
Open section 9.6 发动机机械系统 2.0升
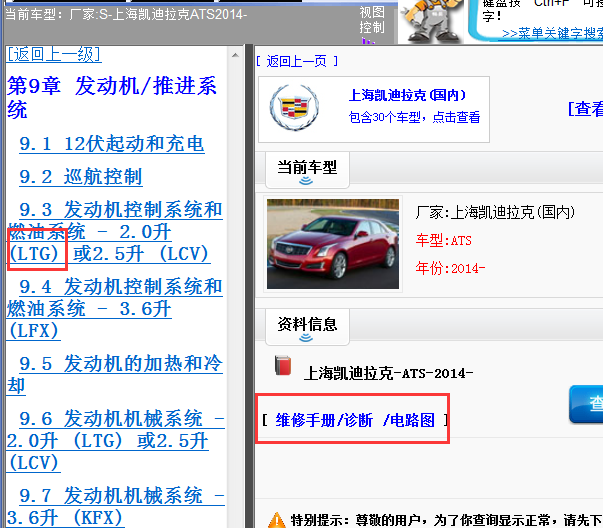pyautogui.click(x=115, y=441)
